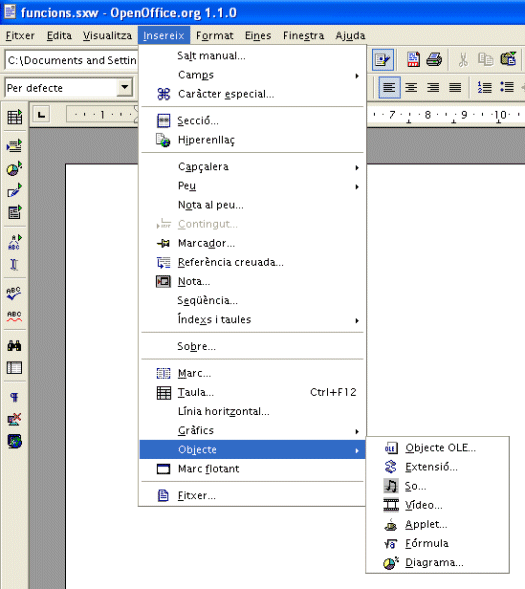Choose Fórmula submenu entry
The image size is (525, 589).
pyautogui.click(x=438, y=544)
